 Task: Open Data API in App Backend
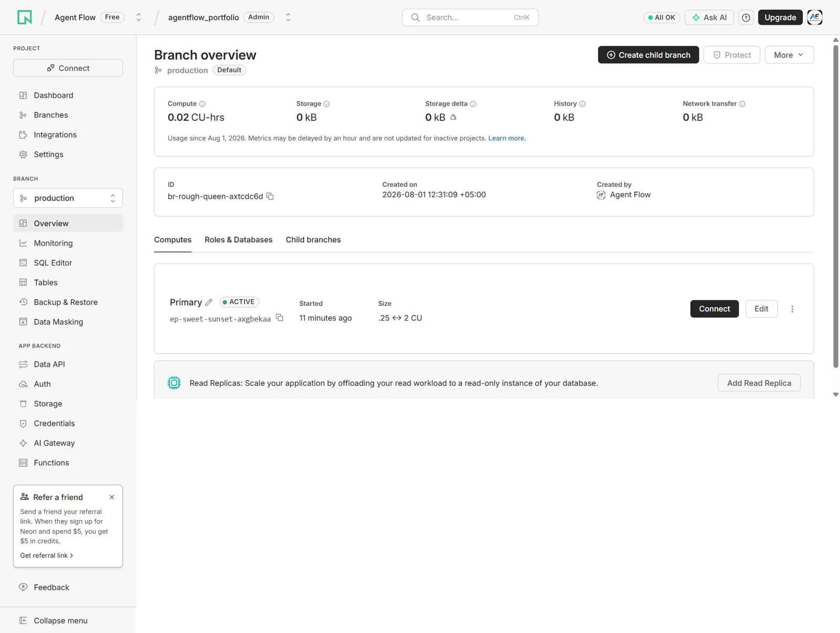coord(68,364)
